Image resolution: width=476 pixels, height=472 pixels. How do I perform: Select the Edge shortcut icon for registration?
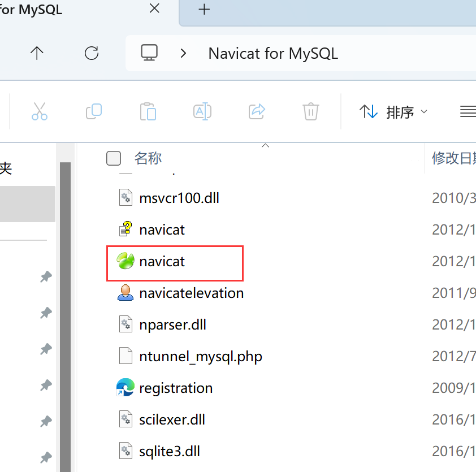(126, 388)
